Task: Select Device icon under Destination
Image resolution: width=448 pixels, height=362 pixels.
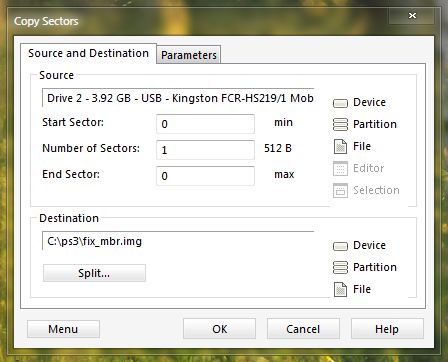Action: click(x=340, y=246)
